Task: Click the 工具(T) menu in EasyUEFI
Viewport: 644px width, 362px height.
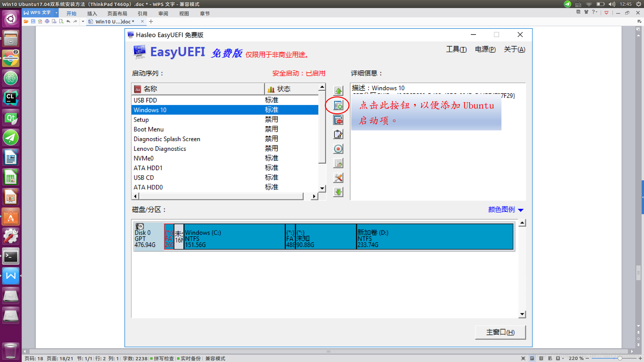Action: tap(456, 49)
